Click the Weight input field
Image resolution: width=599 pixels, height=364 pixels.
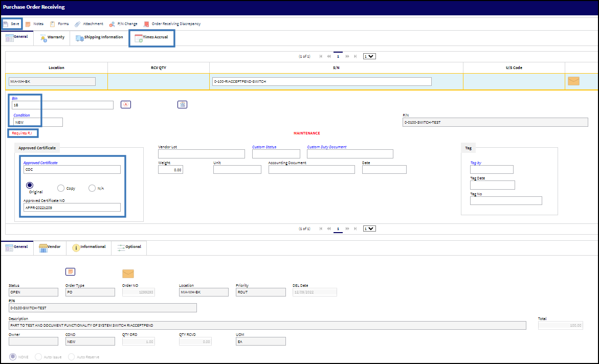point(170,170)
